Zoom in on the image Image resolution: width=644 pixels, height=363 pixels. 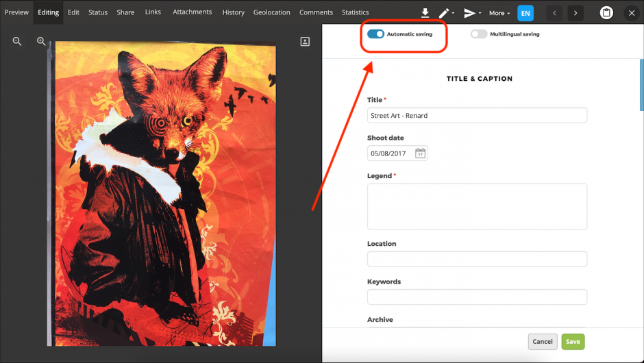click(41, 41)
